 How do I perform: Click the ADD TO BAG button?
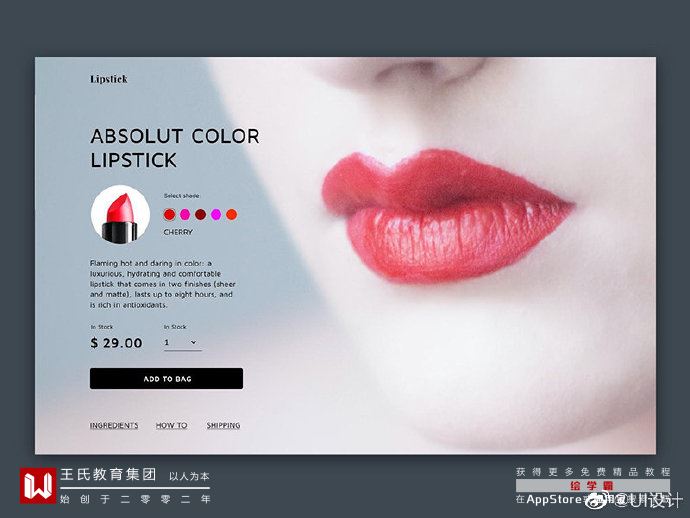tap(166, 378)
